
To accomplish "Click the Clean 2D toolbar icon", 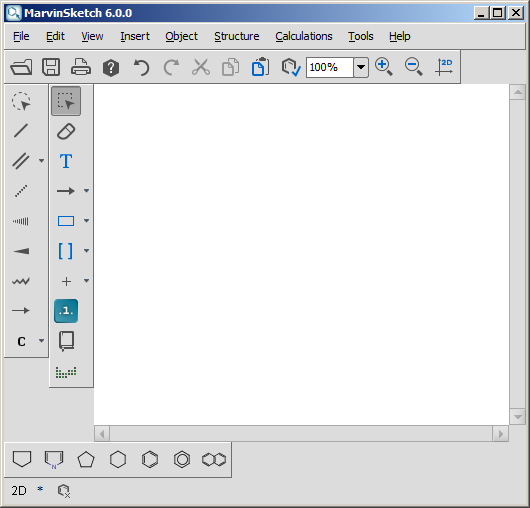I will point(444,67).
